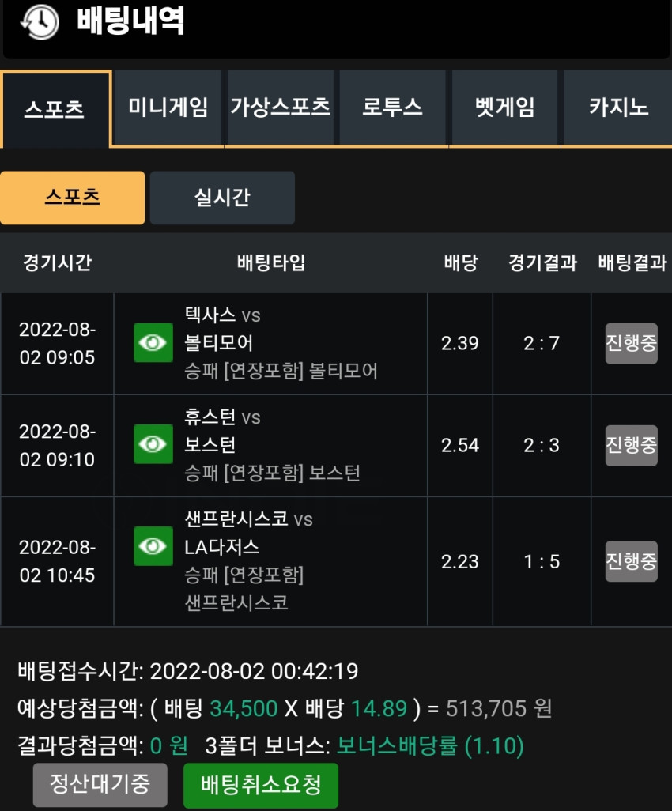
Task: Select the orange 스포츠 sub-filter button
Action: 73,198
